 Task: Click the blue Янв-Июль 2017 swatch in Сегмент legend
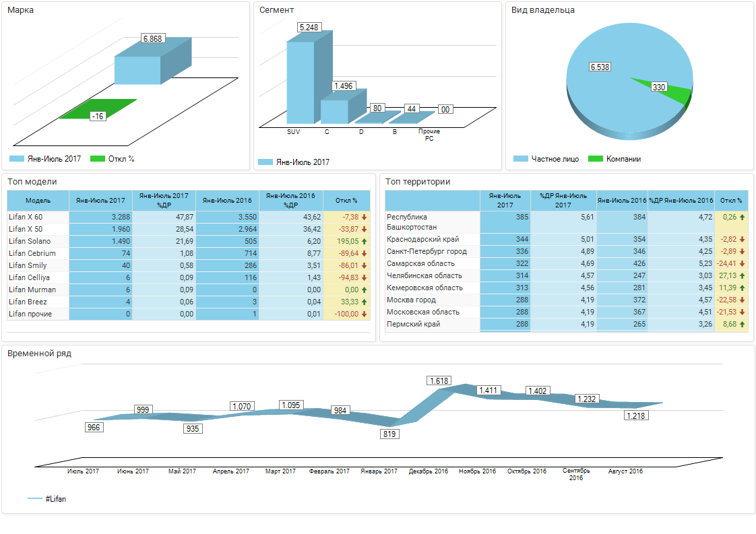pyautogui.click(x=265, y=162)
